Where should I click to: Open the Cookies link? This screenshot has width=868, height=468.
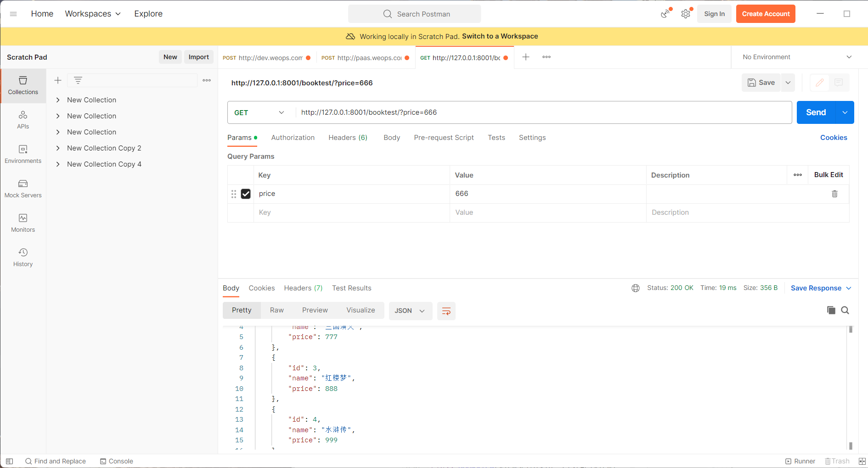pyautogui.click(x=834, y=138)
